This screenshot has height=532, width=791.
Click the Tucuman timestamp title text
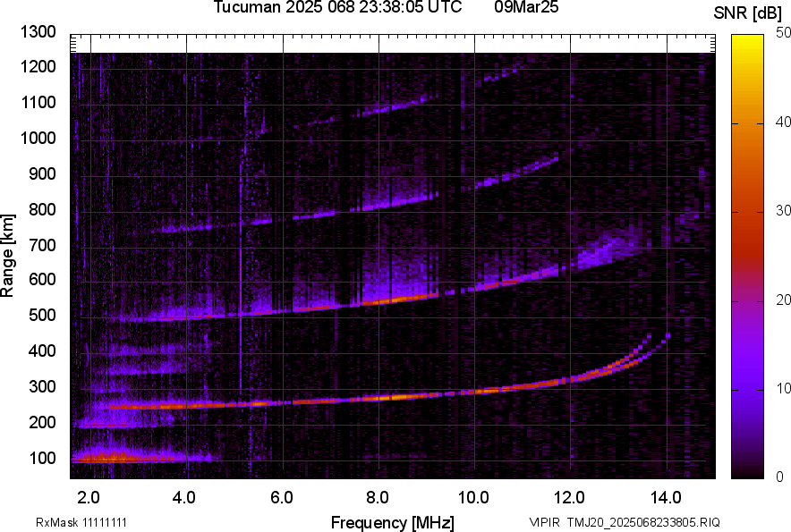point(337,8)
